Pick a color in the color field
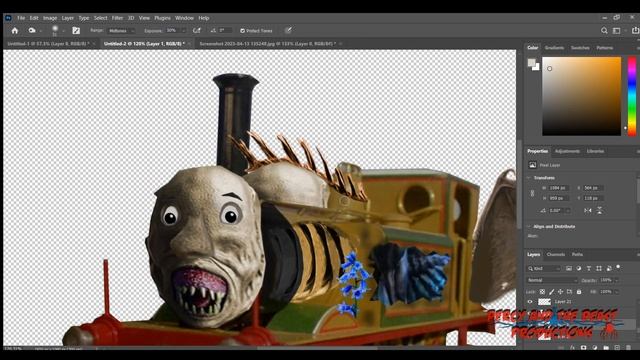This screenshot has height=360, width=640. tap(581, 96)
